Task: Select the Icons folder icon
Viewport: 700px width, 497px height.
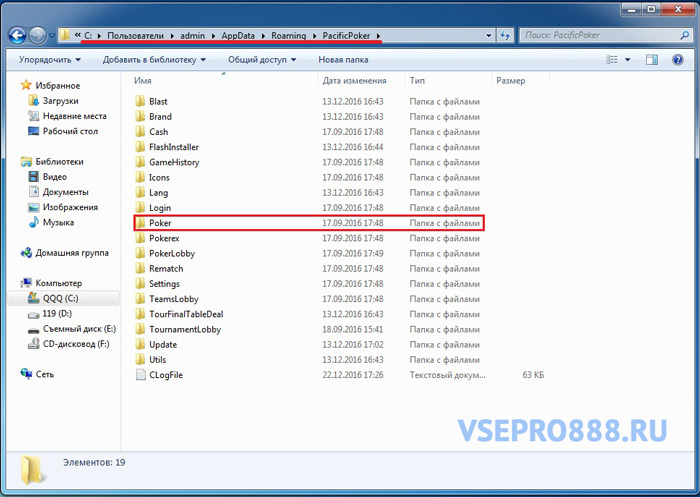Action: coord(140,177)
